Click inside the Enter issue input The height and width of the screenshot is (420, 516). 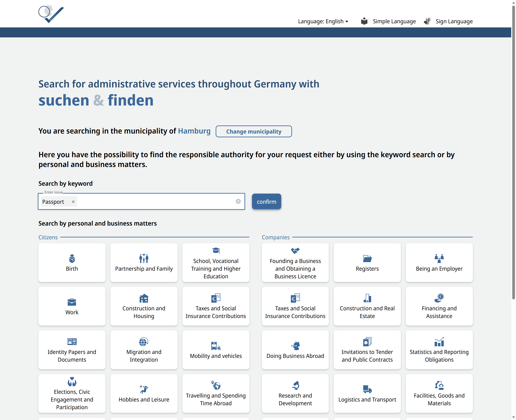tap(155, 201)
